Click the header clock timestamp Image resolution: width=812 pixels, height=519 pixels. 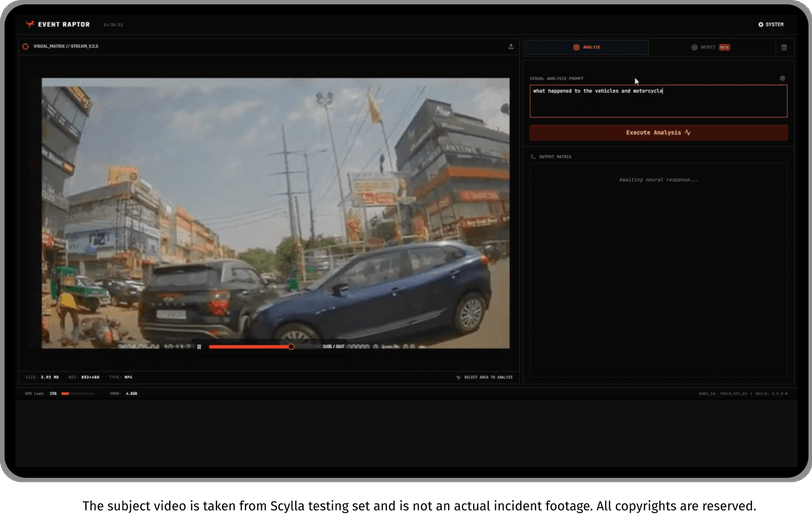coord(113,24)
